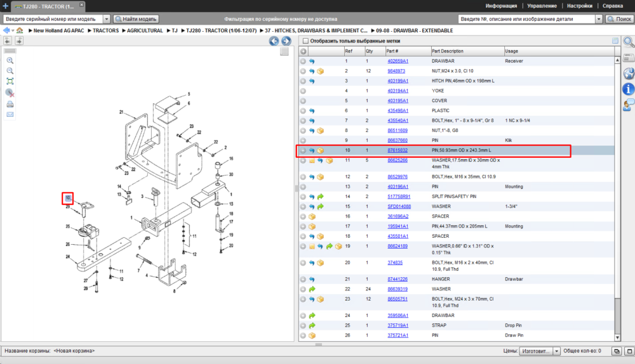Expand TJ breadcrumb arrow
635x364 pixels.
169,30
